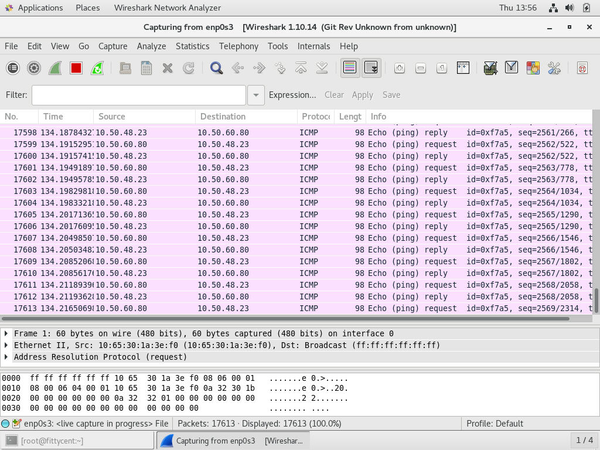Zoom in toolbar icon

pos(399,68)
